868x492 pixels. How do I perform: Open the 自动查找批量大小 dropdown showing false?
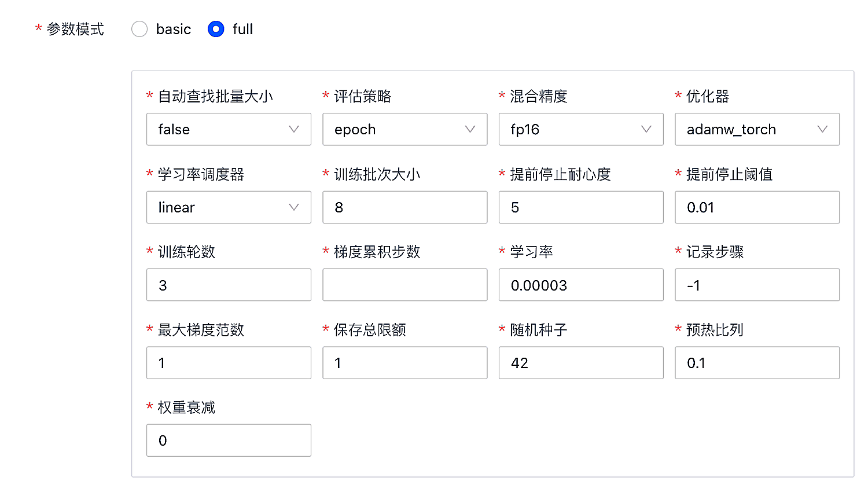pos(229,129)
